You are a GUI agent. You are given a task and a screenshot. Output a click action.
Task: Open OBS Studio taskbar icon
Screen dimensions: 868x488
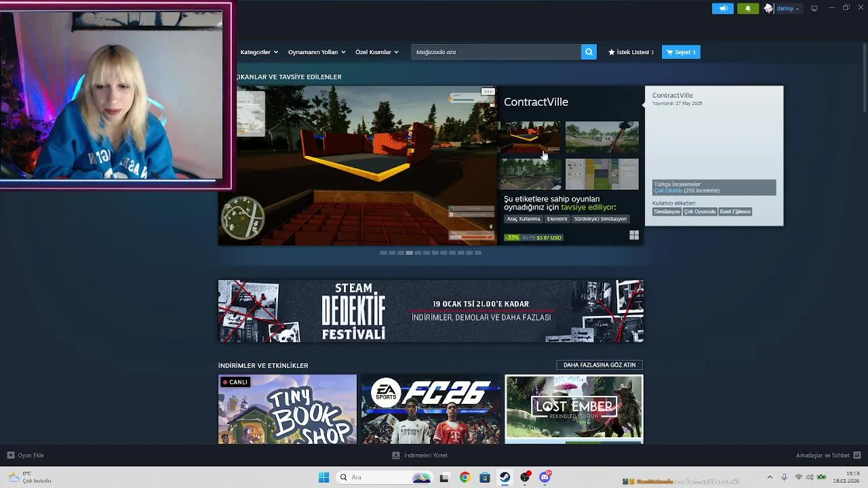[525, 477]
